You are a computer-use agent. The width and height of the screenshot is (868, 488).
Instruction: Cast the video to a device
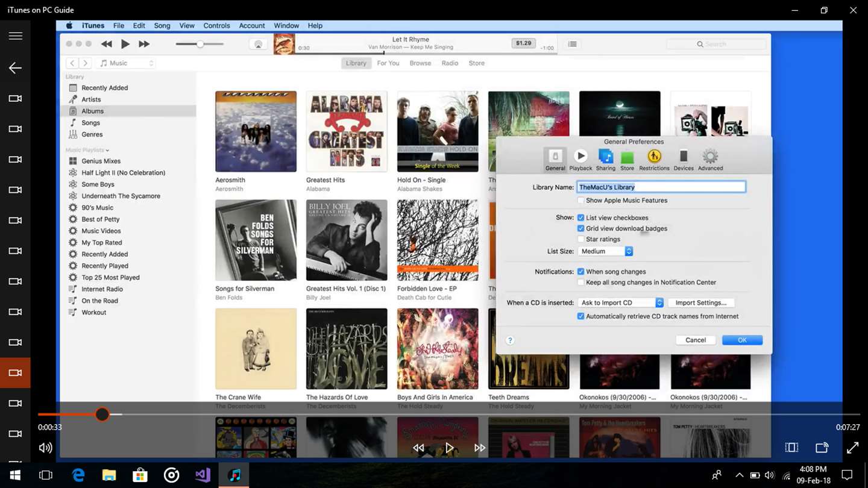822,448
